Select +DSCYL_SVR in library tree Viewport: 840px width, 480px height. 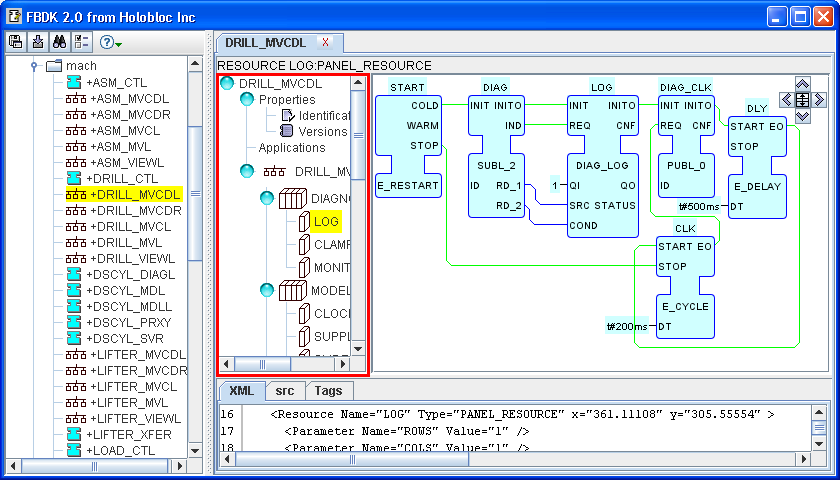point(124,339)
